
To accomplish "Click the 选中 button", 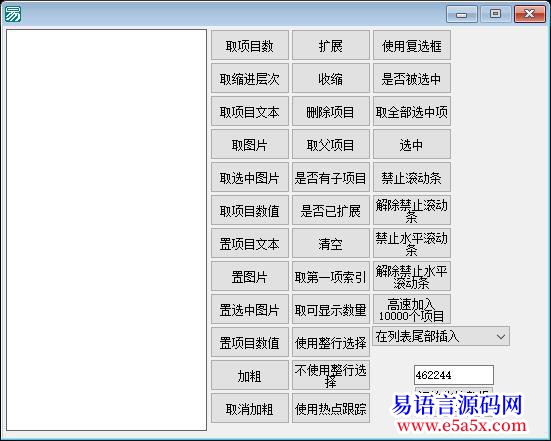I will pyautogui.click(x=411, y=144).
